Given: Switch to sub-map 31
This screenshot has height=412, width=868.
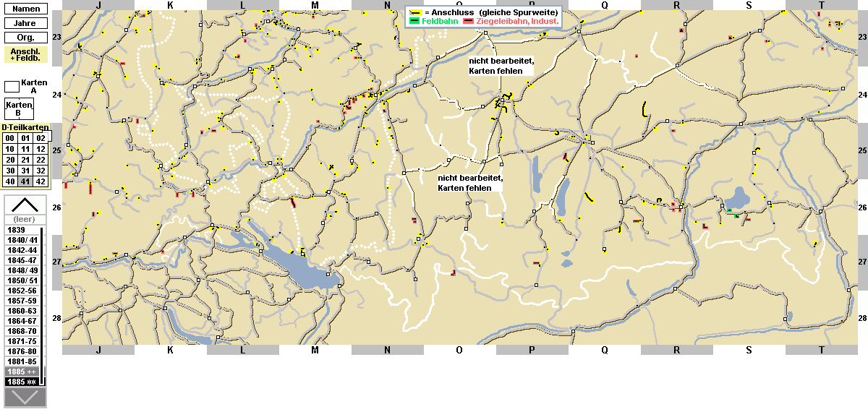Looking at the screenshot, I should tap(25, 171).
